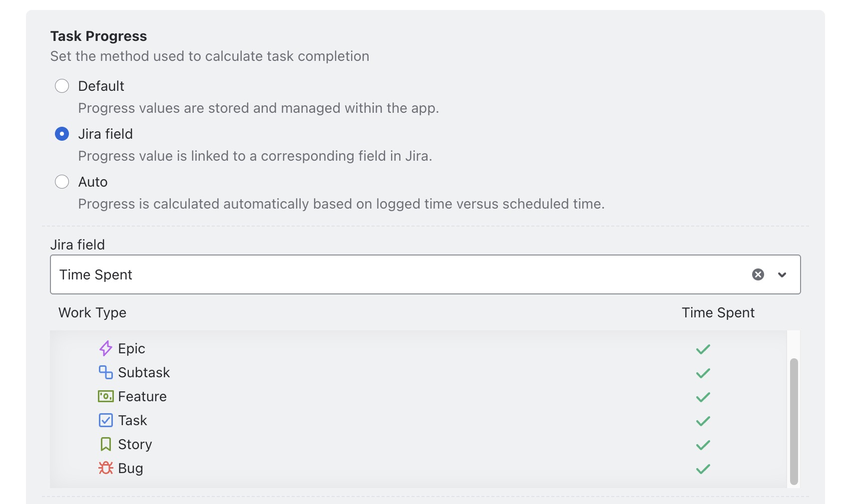Choose the Auto progress method
Image resolution: width=853 pixels, height=504 pixels.
[x=62, y=182]
